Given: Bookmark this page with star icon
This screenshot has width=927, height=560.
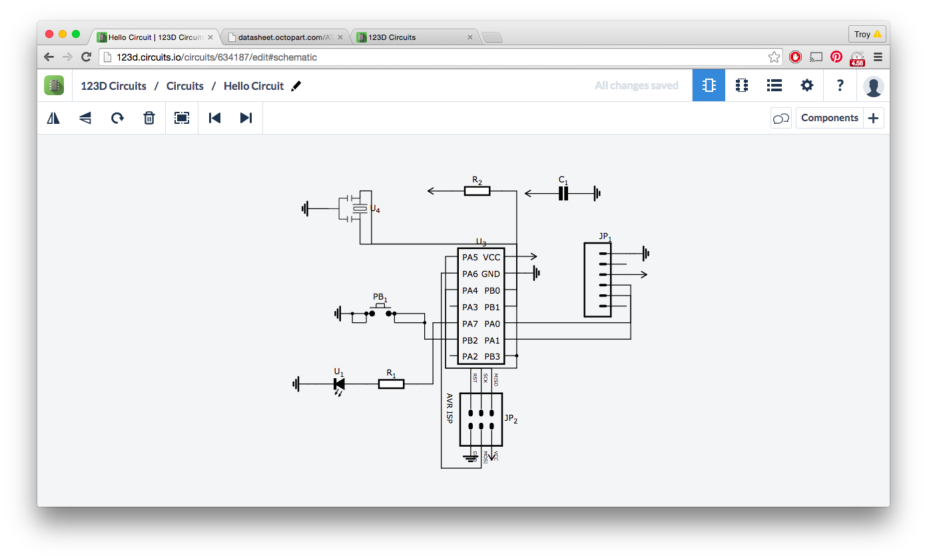Looking at the screenshot, I should [774, 57].
